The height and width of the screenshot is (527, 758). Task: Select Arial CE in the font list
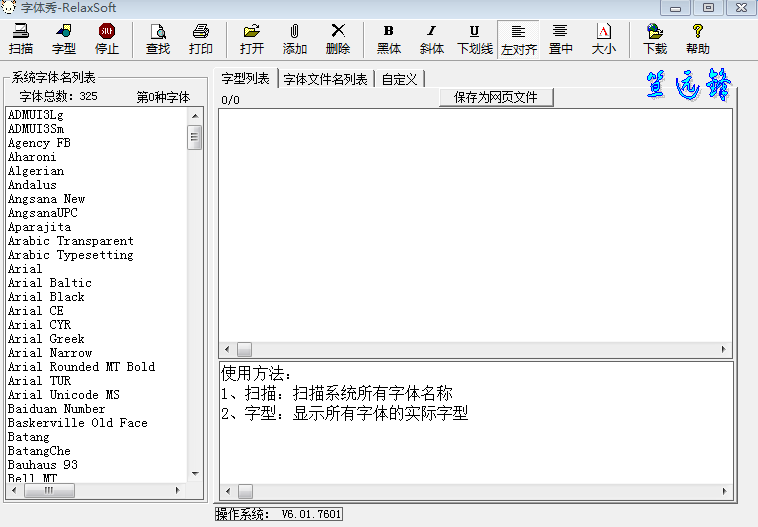[36, 311]
